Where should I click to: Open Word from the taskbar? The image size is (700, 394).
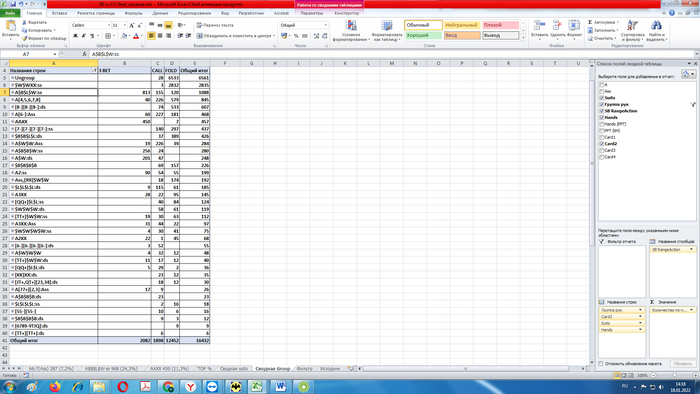(281, 386)
